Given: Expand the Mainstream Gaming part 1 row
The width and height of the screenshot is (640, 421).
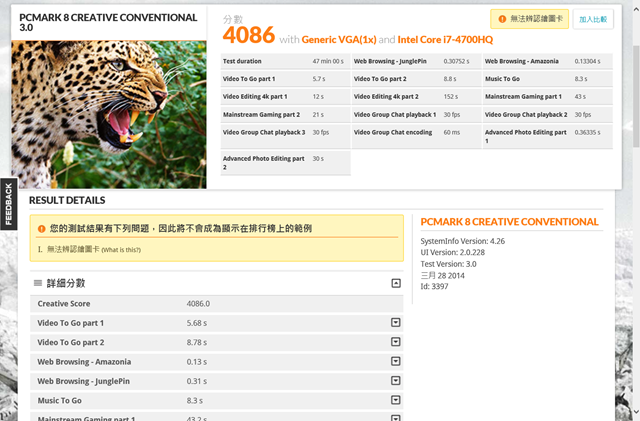Looking at the screenshot, I should 396,418.
